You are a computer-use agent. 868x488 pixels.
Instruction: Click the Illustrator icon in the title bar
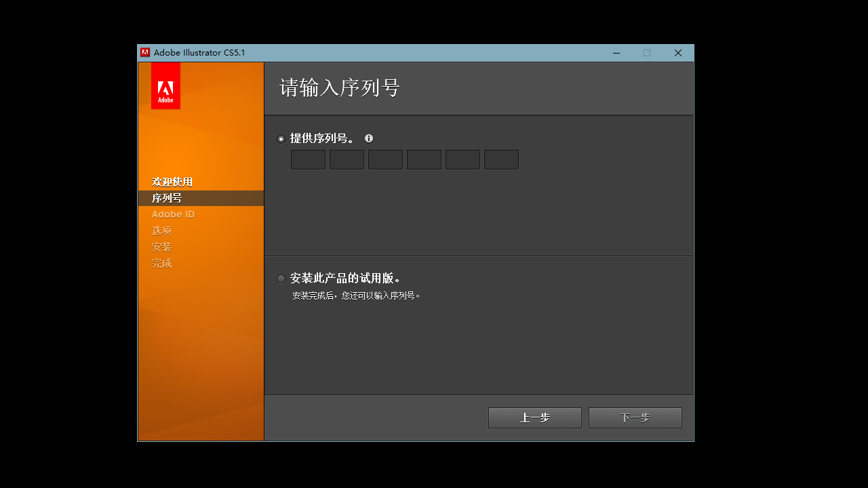coord(144,52)
